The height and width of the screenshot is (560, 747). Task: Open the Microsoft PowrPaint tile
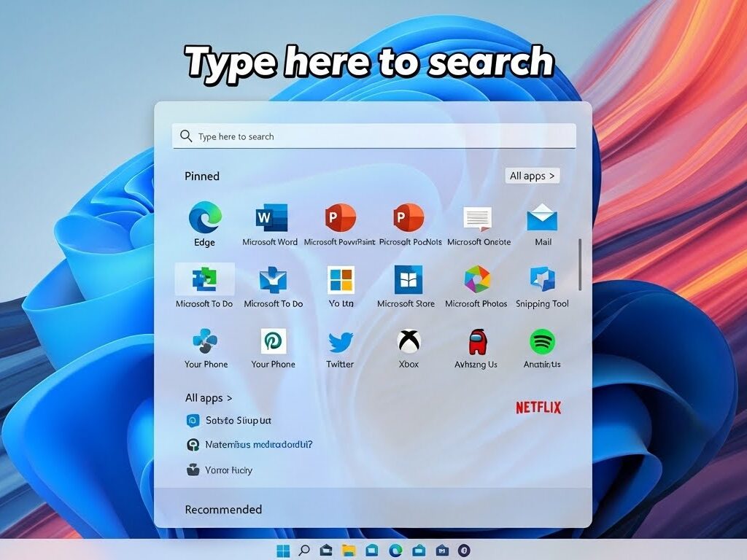(x=340, y=225)
